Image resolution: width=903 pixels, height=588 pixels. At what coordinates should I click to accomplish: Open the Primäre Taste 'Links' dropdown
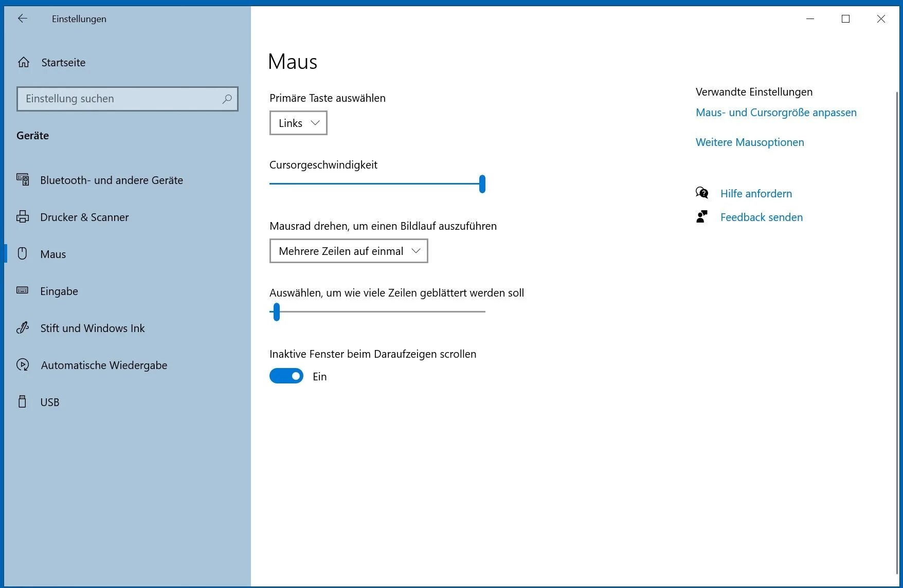tap(298, 123)
